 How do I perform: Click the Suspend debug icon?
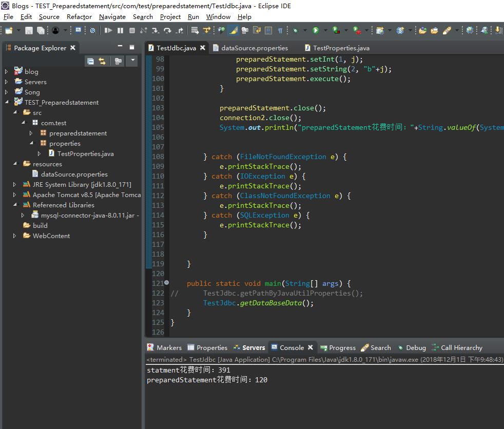[x=120, y=30]
